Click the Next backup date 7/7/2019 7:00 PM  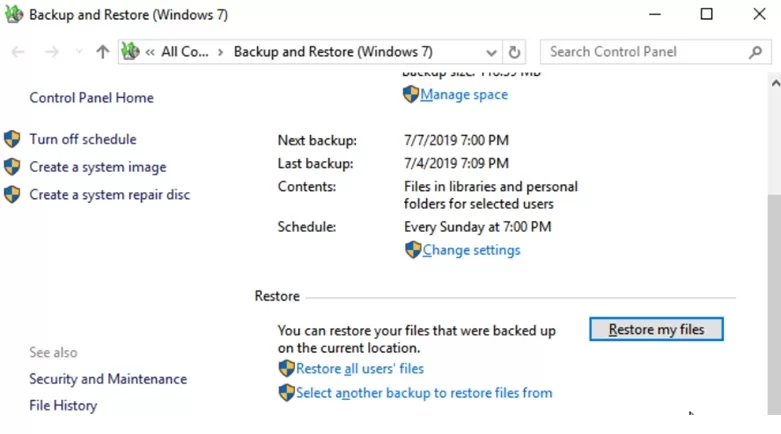pyautogui.click(x=456, y=141)
